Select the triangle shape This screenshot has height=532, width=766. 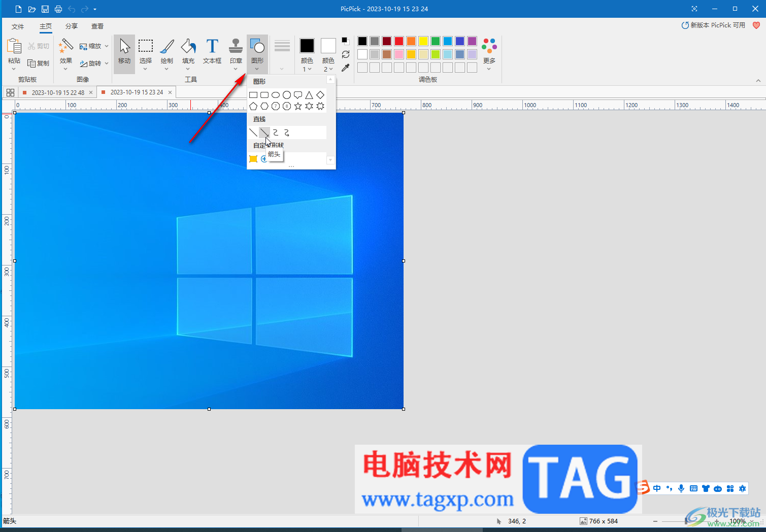click(309, 95)
